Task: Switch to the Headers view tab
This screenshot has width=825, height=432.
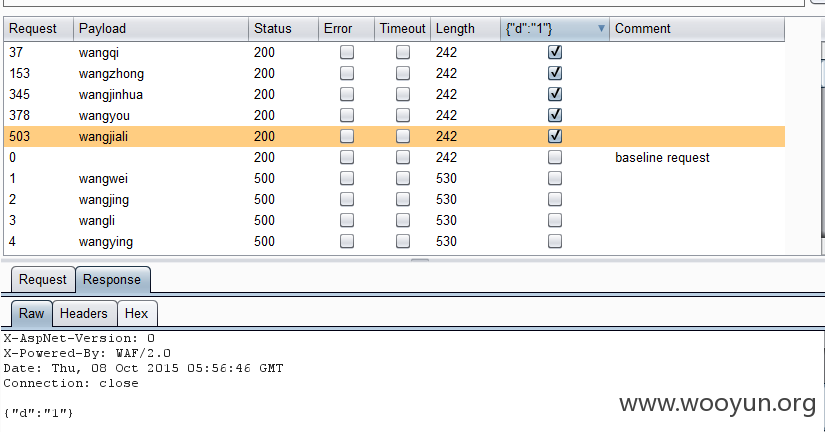Action: 84,314
